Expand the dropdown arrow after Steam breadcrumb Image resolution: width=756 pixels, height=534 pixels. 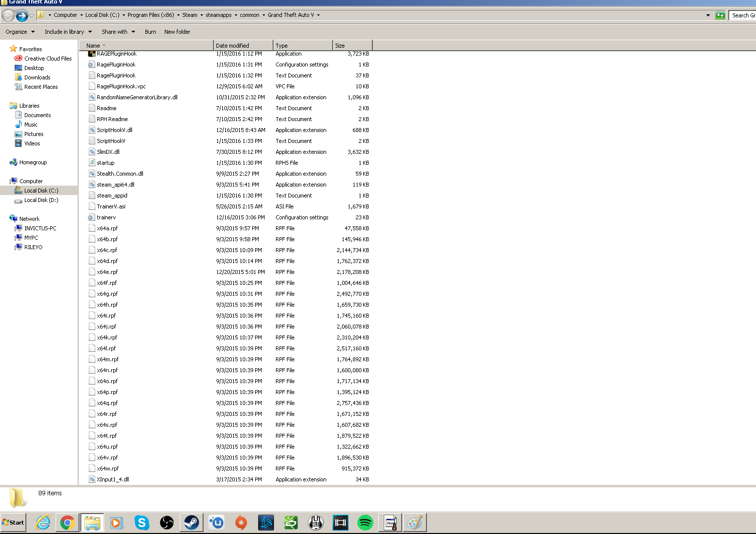[x=202, y=15]
